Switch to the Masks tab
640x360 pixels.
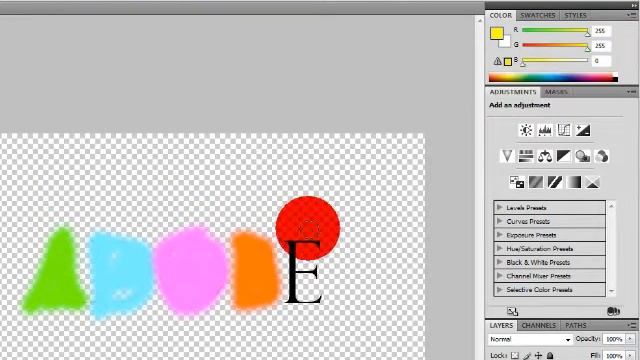(556, 92)
